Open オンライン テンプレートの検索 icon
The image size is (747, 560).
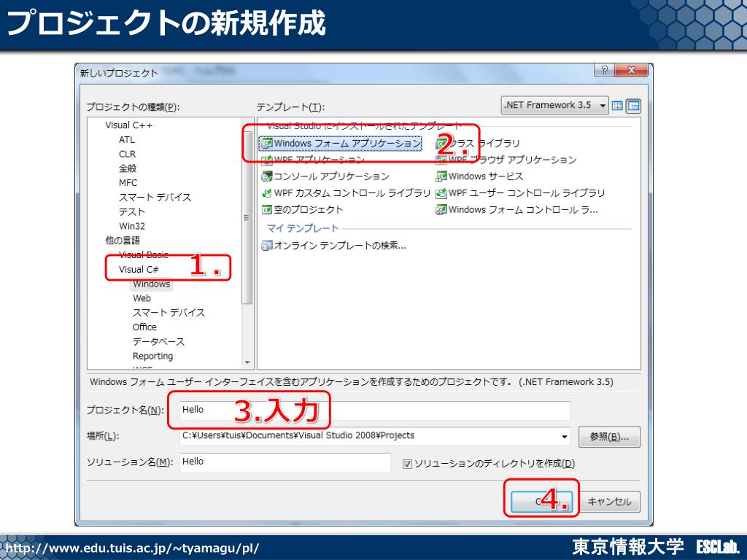pyautogui.click(x=267, y=246)
